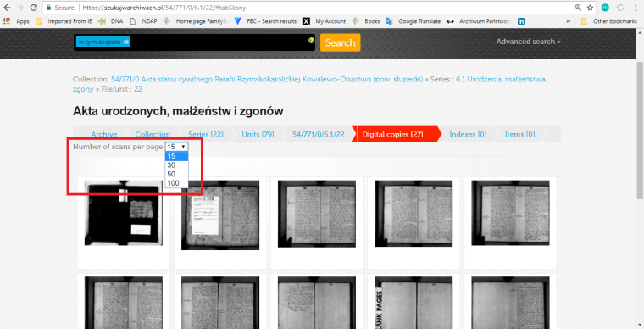The image size is (644, 329).
Task: Open the DNA bookmark
Action: (x=110, y=21)
